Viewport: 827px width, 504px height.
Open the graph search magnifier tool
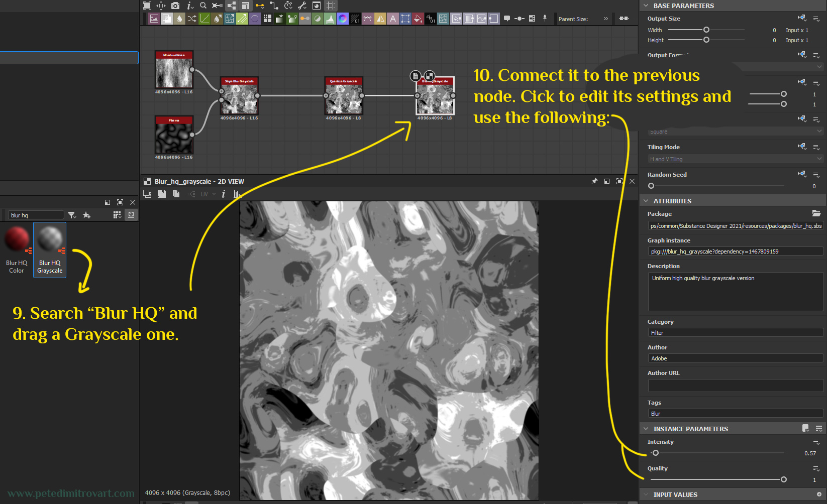pos(203,6)
